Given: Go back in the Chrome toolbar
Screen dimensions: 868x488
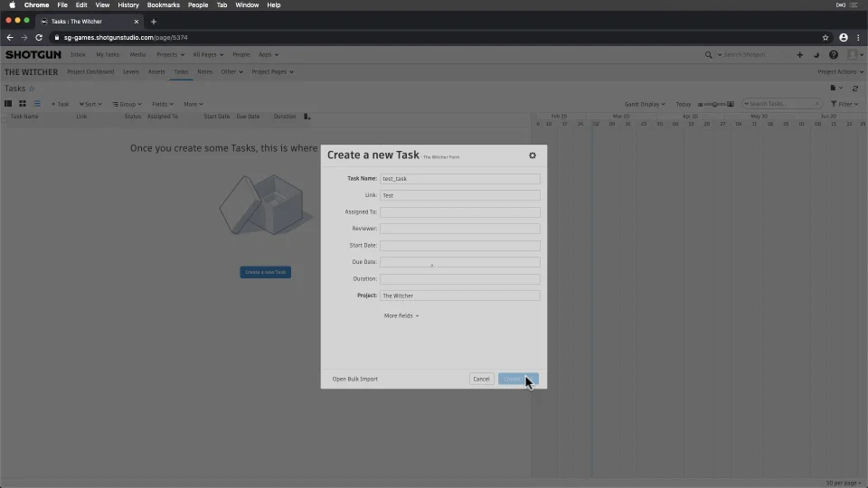Looking at the screenshot, I should pyautogui.click(x=10, y=38).
